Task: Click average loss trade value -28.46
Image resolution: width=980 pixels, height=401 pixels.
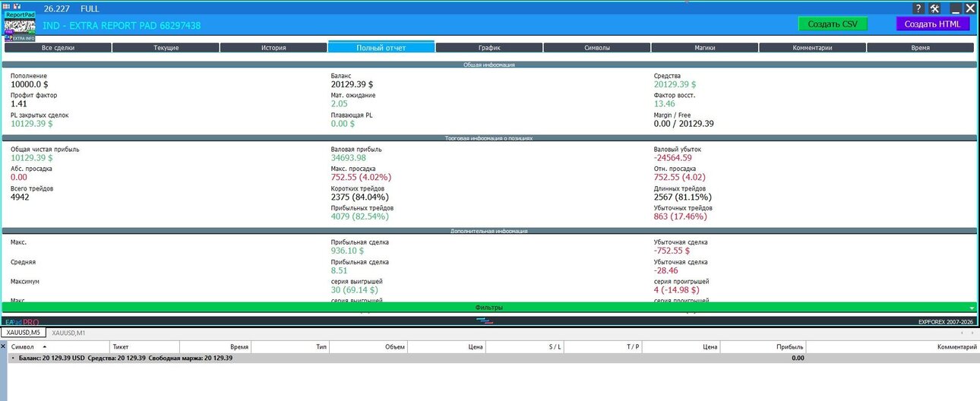Action: 665,270
